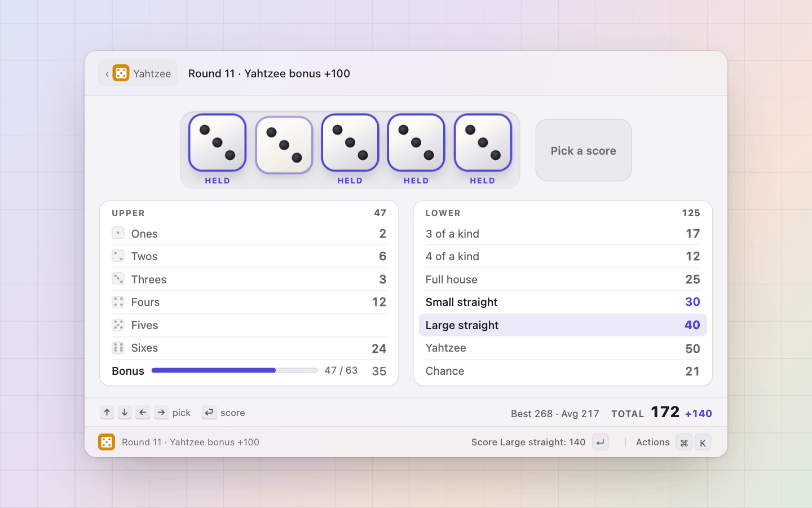Choose the empty Fives category label
812x508 pixels.
point(144,325)
